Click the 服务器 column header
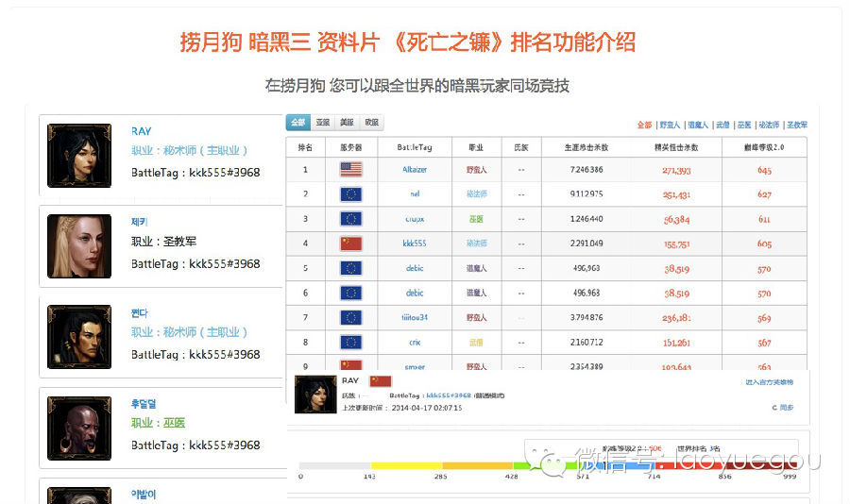 click(x=350, y=147)
